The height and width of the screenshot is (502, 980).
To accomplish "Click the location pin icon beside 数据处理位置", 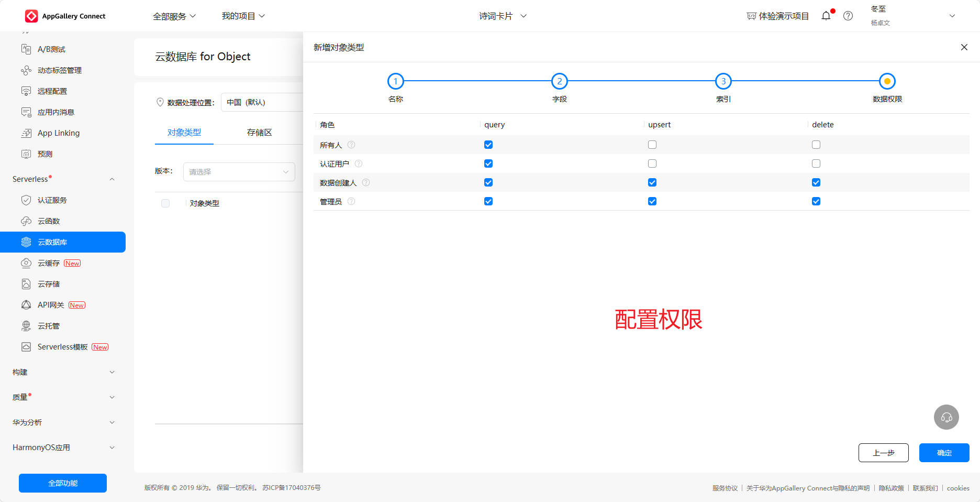I will pos(160,102).
